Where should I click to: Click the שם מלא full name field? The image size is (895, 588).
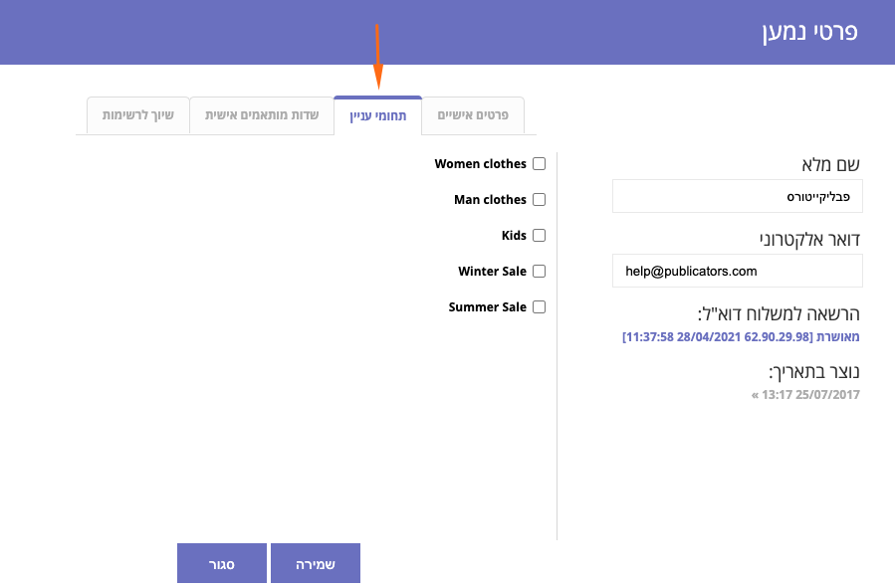(738, 196)
